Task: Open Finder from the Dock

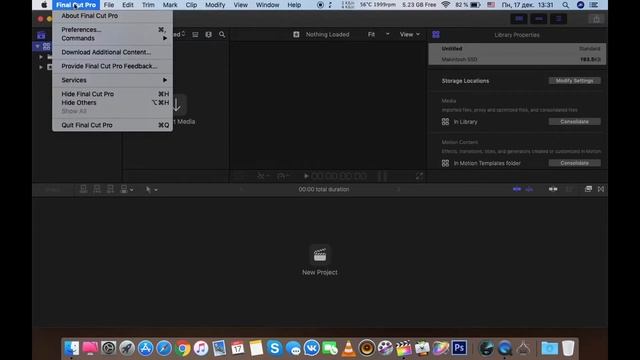Action: pyautogui.click(x=72, y=348)
